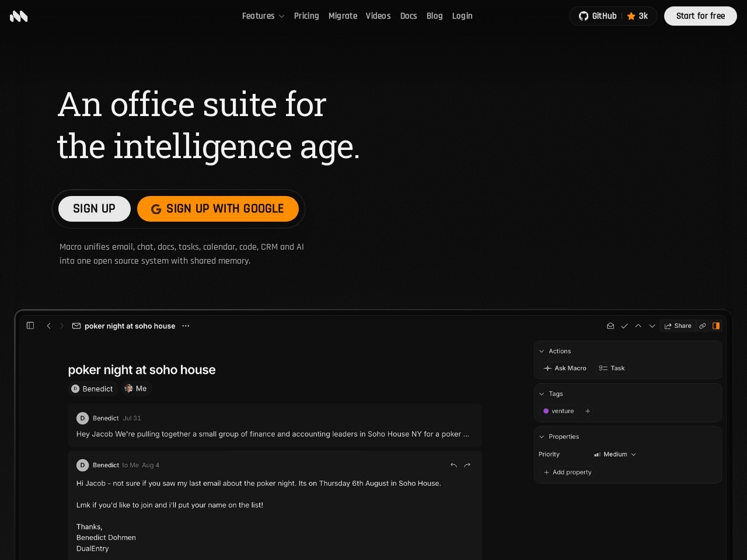Click the mail envelope icon beside the title
This screenshot has width=747, height=560.
pos(76,326)
